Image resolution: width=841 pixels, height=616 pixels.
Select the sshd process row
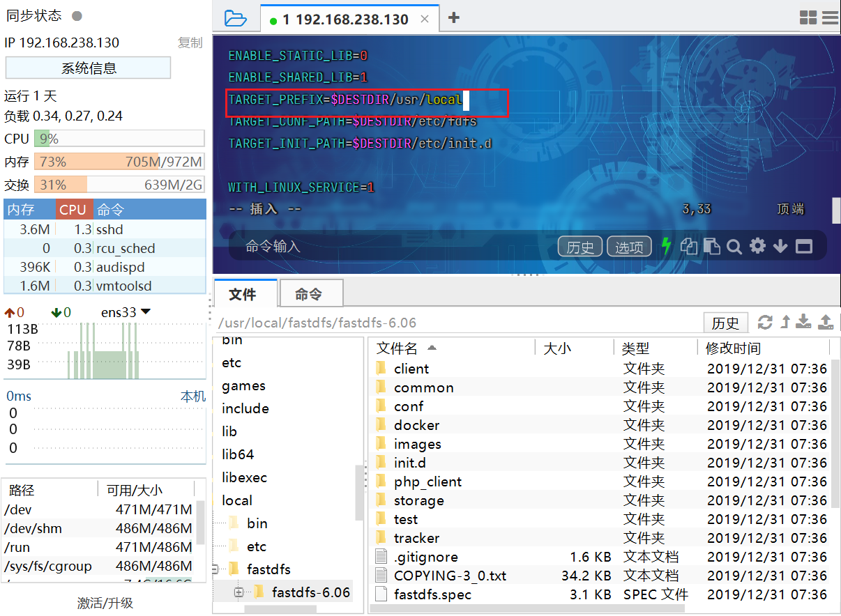click(105, 229)
